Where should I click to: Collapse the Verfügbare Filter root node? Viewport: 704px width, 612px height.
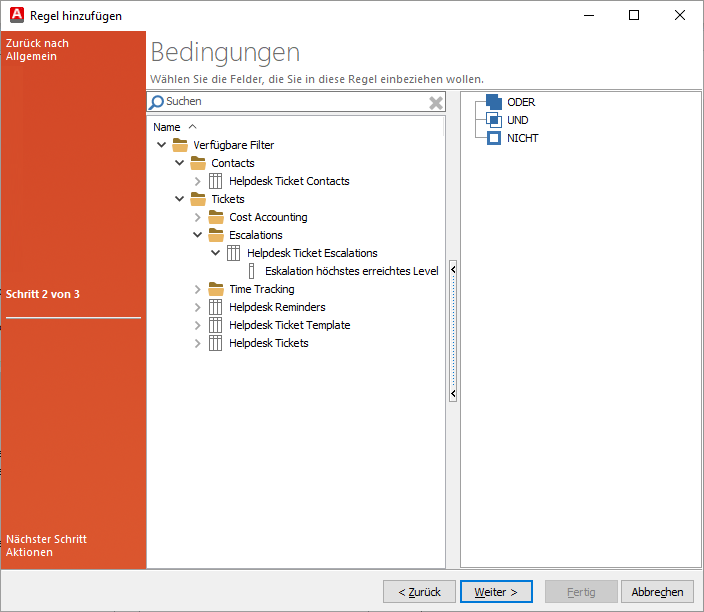162,145
